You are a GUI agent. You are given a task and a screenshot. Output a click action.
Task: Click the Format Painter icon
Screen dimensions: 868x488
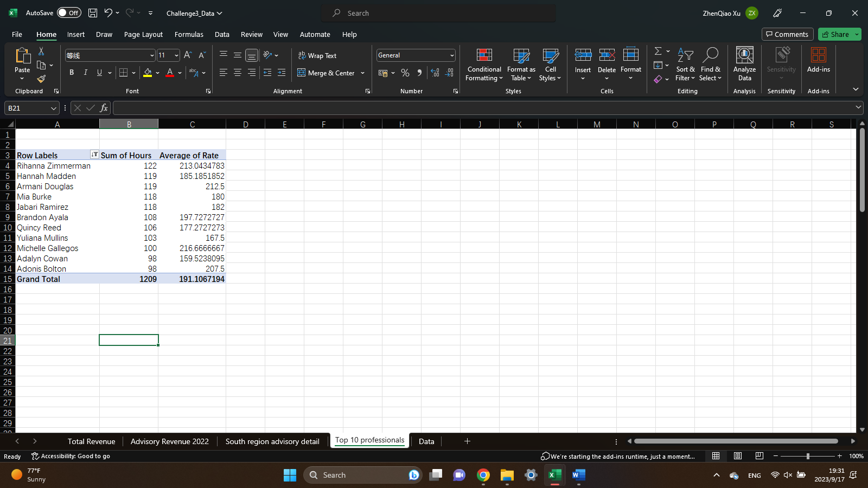click(41, 79)
